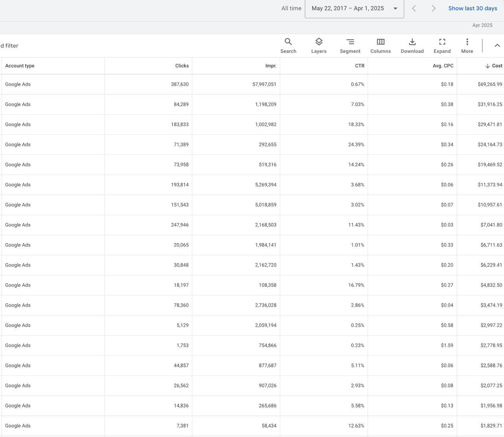
Task: Select clicks value 7,381
Action: tap(183, 426)
